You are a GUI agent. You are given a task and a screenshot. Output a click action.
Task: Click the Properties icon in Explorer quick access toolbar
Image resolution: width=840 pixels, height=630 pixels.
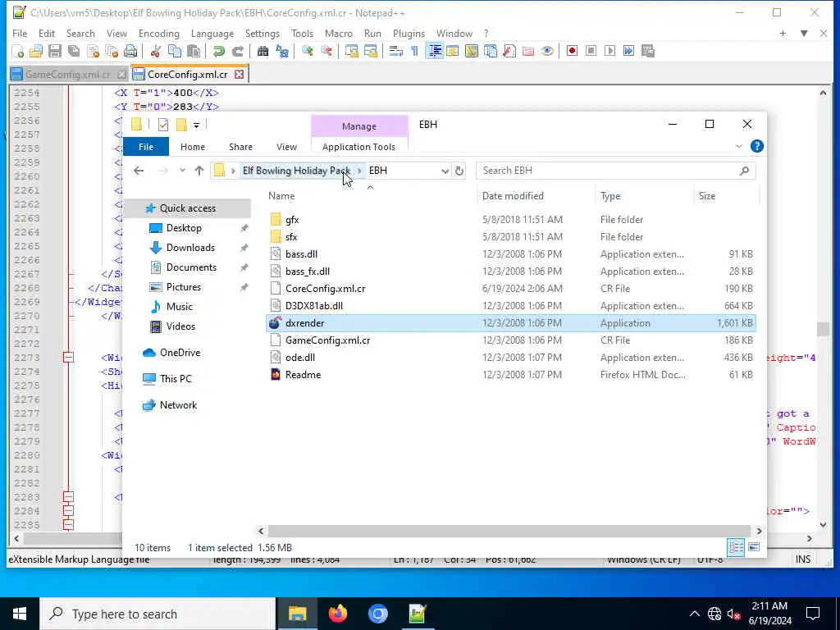point(163,126)
